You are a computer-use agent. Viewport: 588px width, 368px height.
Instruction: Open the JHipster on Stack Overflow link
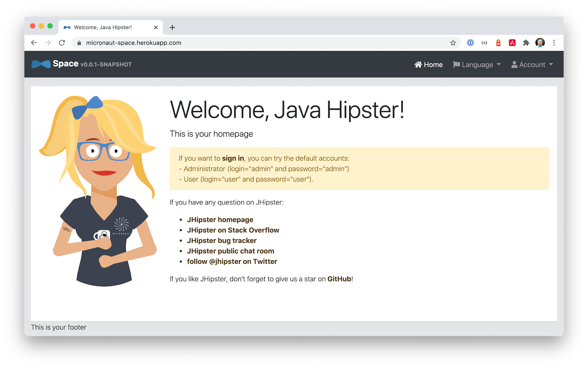point(233,230)
